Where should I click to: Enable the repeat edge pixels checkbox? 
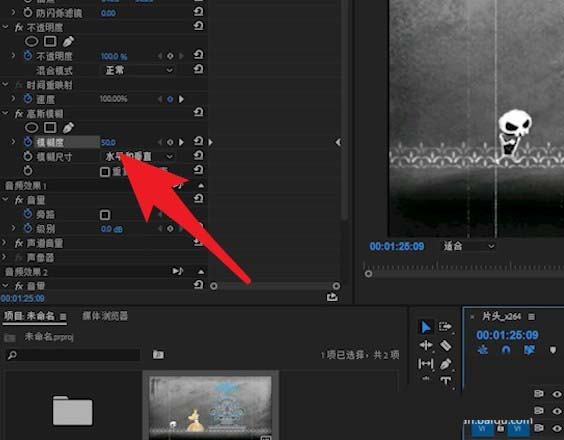(x=105, y=172)
